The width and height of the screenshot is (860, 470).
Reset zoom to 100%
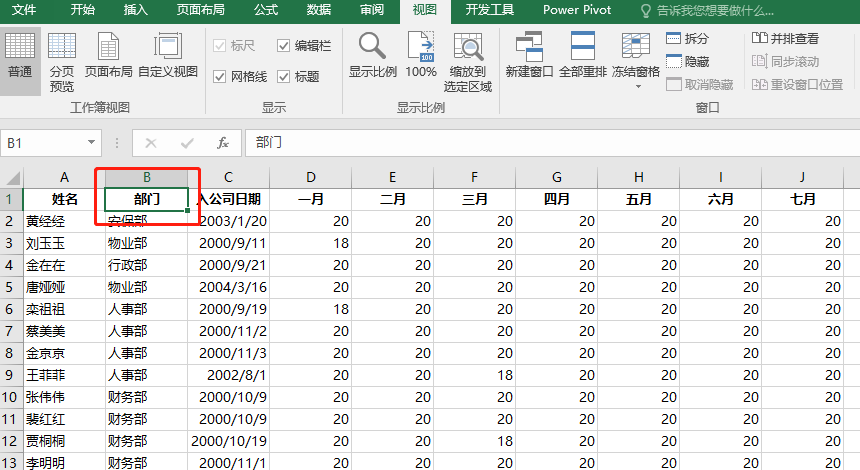coord(421,55)
